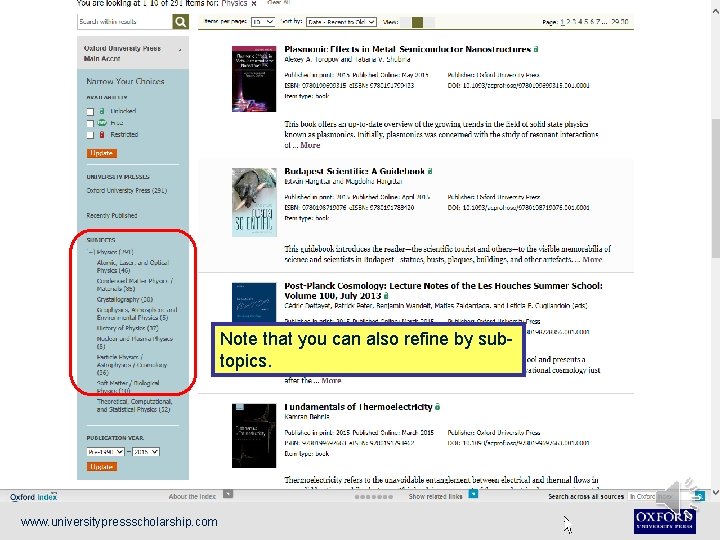Click More after the Post-Planck abstract
Image resolution: width=720 pixels, height=540 pixels.
331,381
